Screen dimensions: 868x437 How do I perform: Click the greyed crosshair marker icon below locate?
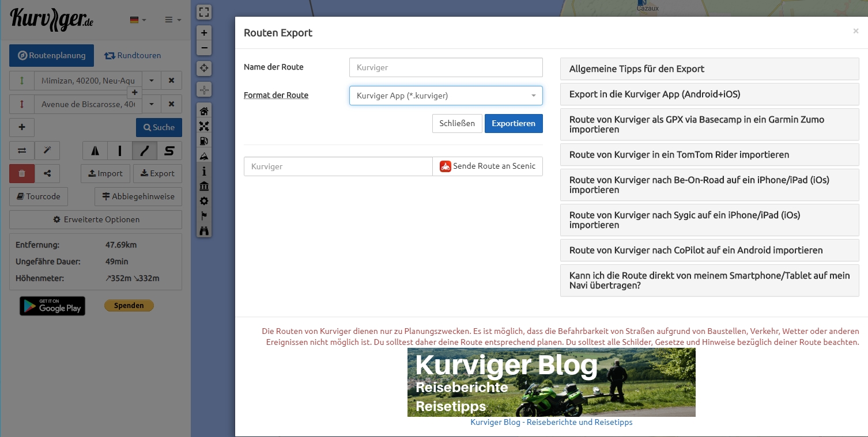click(x=204, y=90)
